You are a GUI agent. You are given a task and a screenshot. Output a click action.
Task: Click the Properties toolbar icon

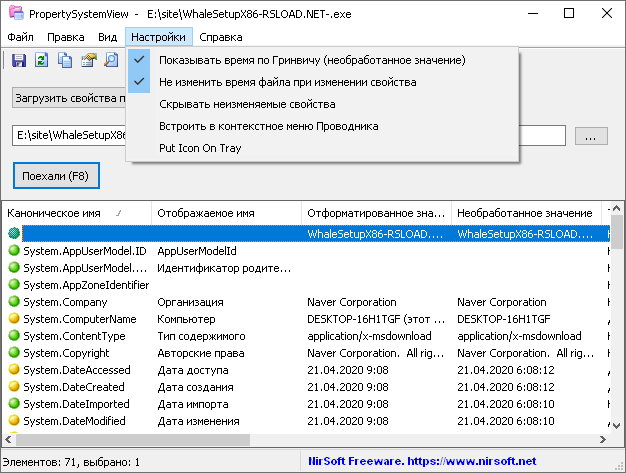click(x=89, y=60)
